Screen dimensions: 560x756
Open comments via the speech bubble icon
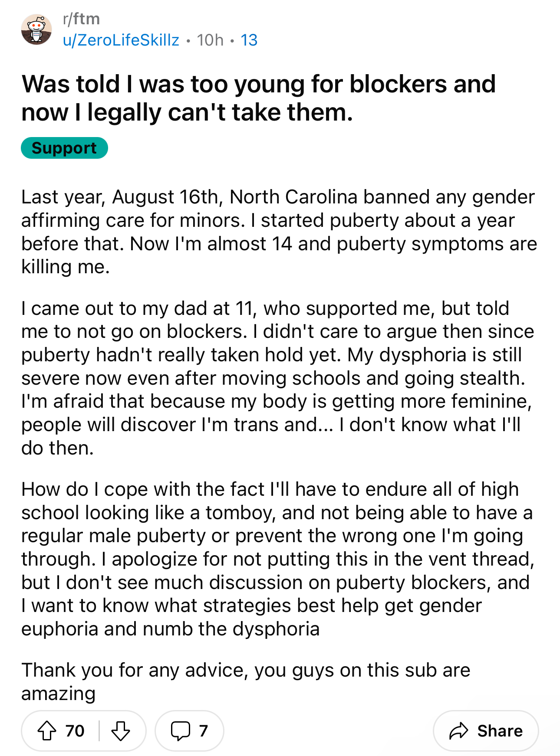coord(180,731)
